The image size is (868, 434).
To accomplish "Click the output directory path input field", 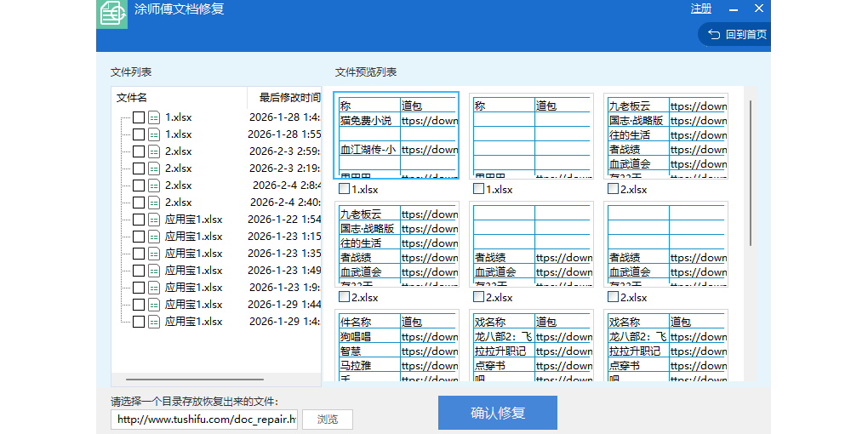I will 204,420.
